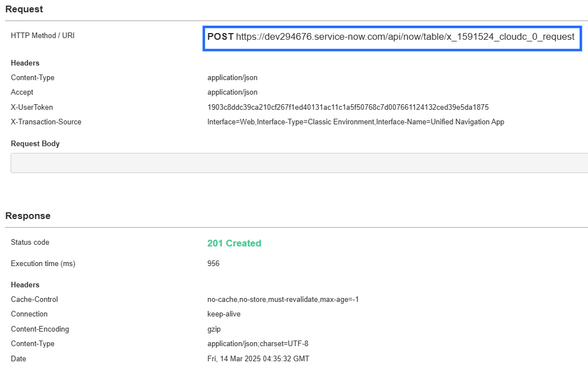Screen dimensions: 588x368
Task: Click the Status code label
Action: coord(30,242)
